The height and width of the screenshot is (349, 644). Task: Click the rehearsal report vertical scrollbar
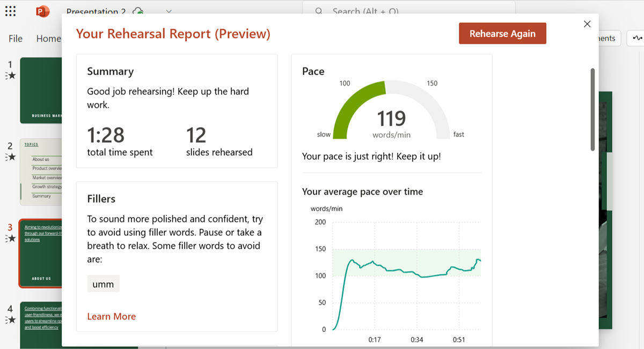pos(592,110)
